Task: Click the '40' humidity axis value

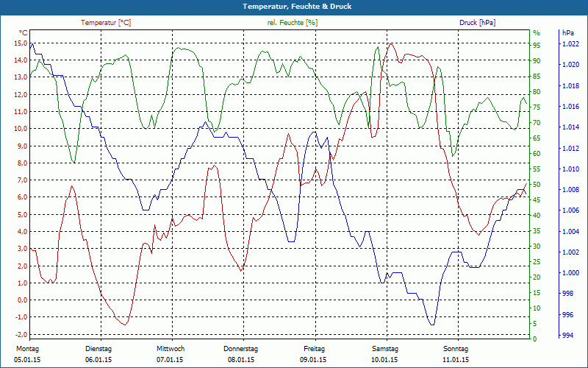Action: [x=537, y=215]
